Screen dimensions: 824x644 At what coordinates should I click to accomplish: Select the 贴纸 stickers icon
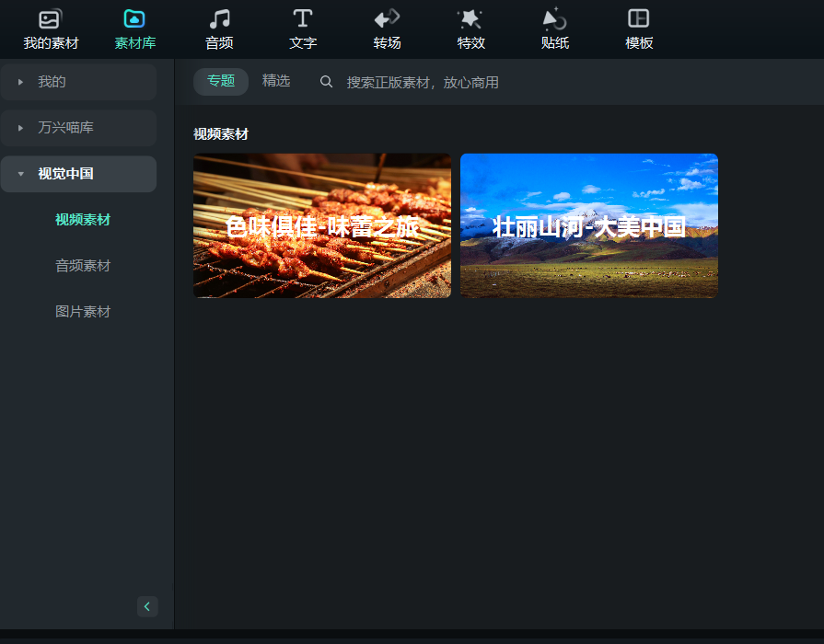coord(554,19)
